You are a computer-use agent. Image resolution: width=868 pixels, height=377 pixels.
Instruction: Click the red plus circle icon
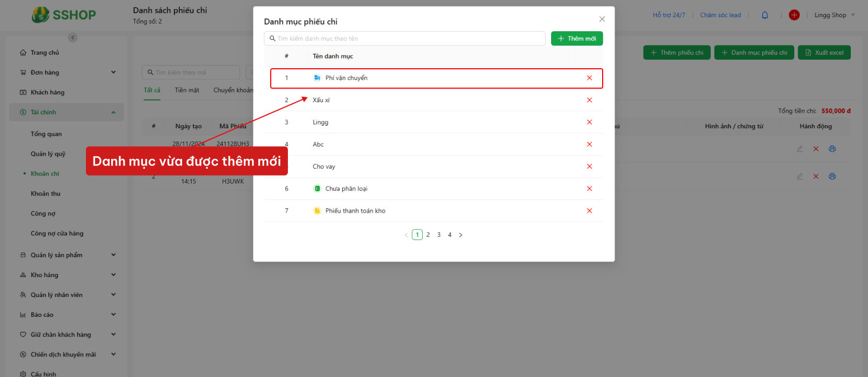pos(794,15)
